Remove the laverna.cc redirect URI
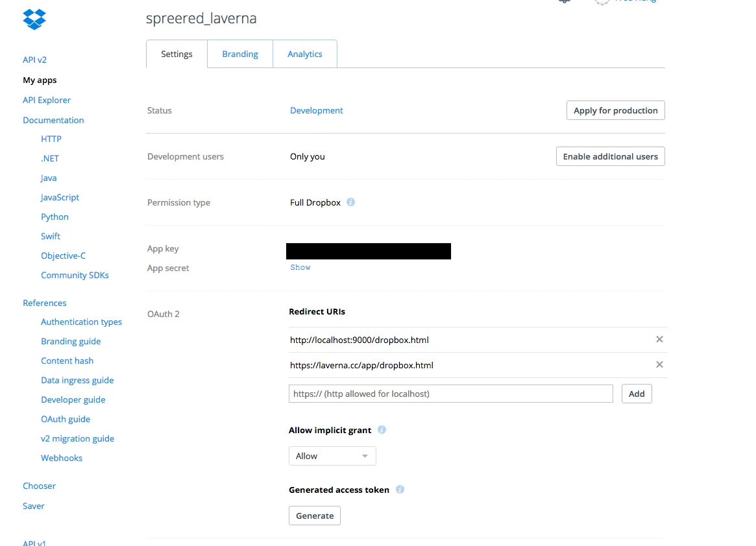Image resolution: width=756 pixels, height=546 pixels. [x=659, y=364]
